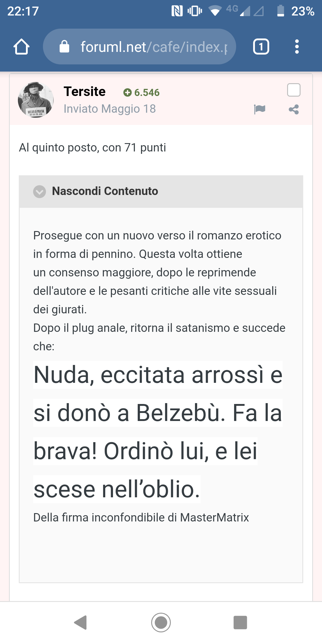Open the Inviato Maggio 18 timestamp link
322x644 pixels.
pos(110,109)
